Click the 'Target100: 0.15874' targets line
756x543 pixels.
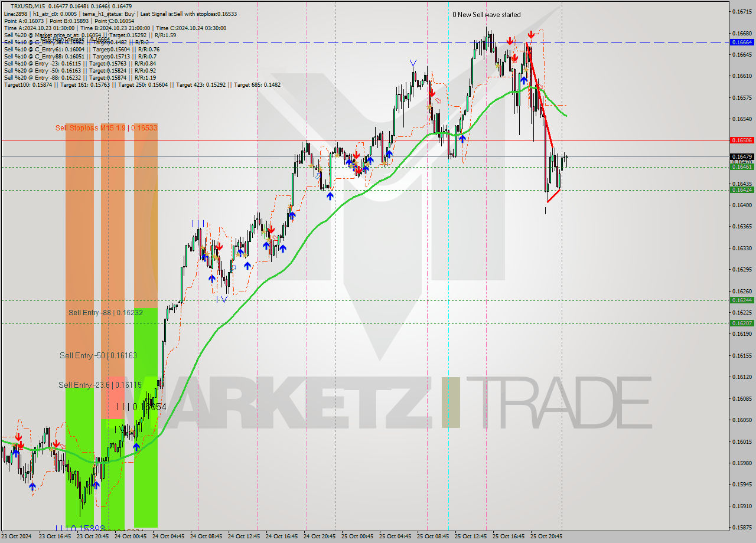[x=142, y=84]
